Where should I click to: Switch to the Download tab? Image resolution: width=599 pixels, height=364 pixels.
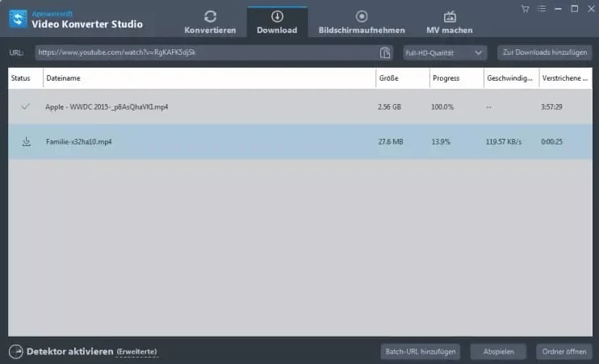tap(277, 23)
